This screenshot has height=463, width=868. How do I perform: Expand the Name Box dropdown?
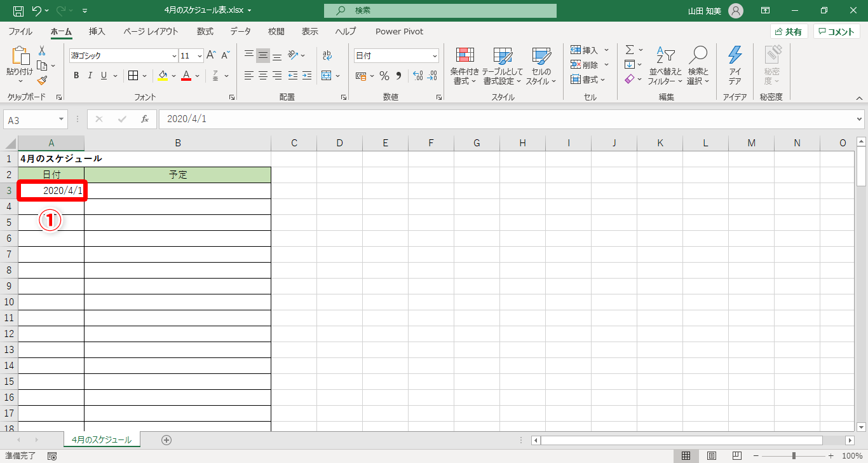pos(62,119)
